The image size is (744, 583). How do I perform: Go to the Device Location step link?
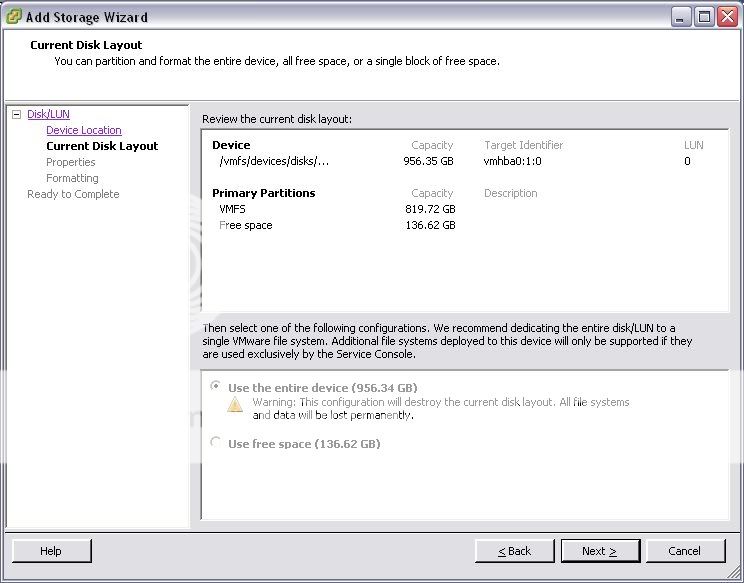click(84, 130)
